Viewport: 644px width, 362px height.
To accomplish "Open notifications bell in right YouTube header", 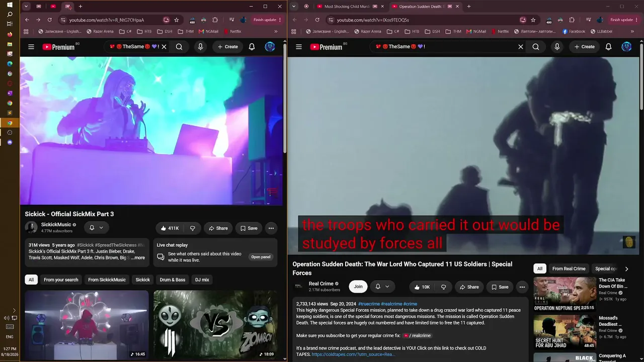I will 608,47.
